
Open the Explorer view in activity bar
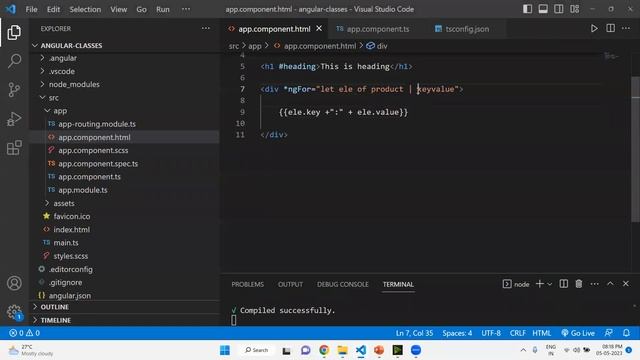click(14, 32)
